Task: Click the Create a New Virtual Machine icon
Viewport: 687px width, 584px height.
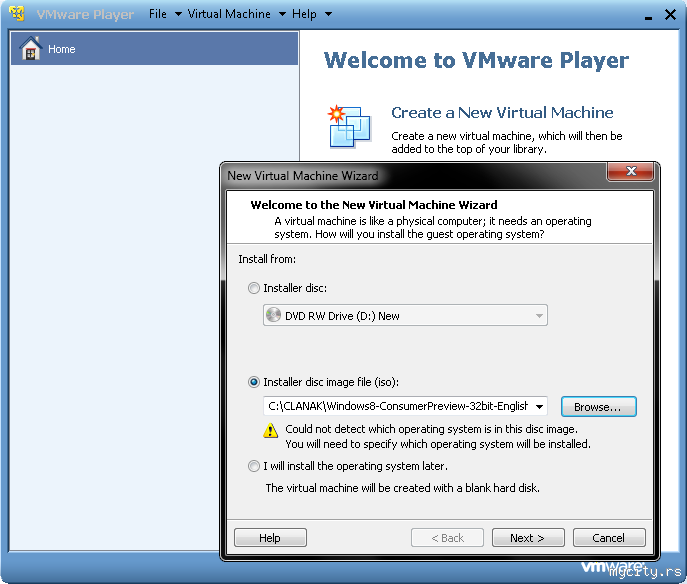Action: coord(349,127)
